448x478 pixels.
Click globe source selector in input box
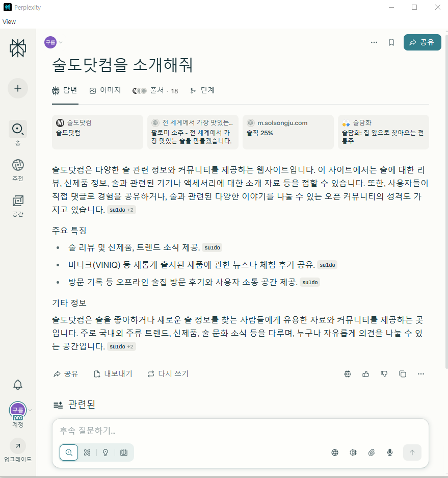tap(335, 452)
